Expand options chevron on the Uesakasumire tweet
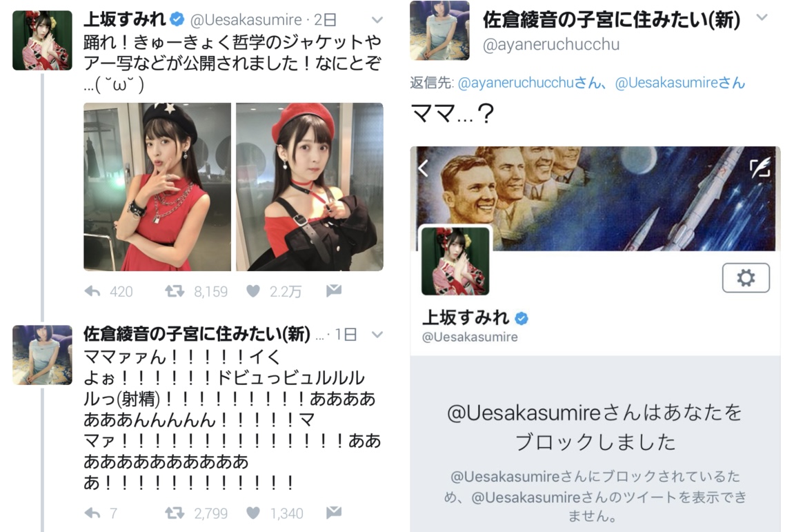The image size is (794, 532). (x=377, y=20)
